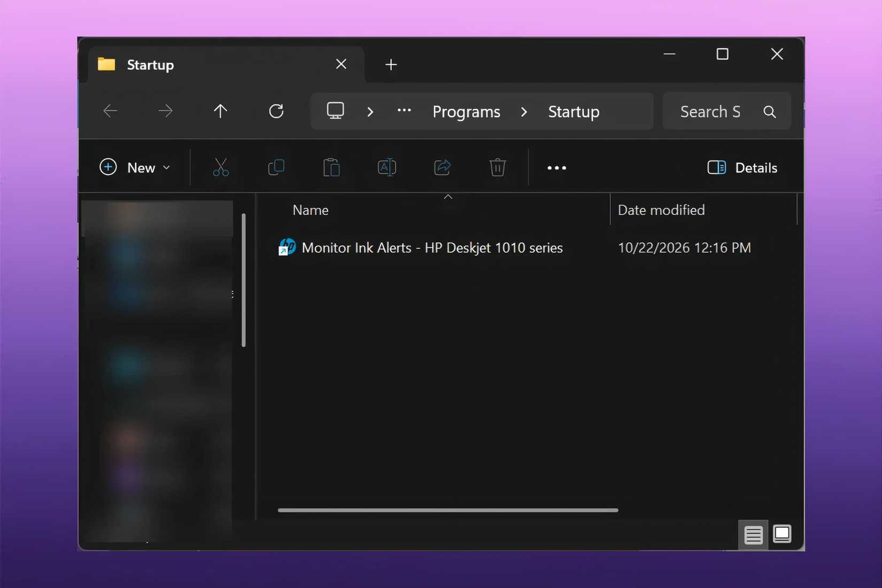The width and height of the screenshot is (882, 588).
Task: Copy using the toolbar copy icon
Action: 276,167
